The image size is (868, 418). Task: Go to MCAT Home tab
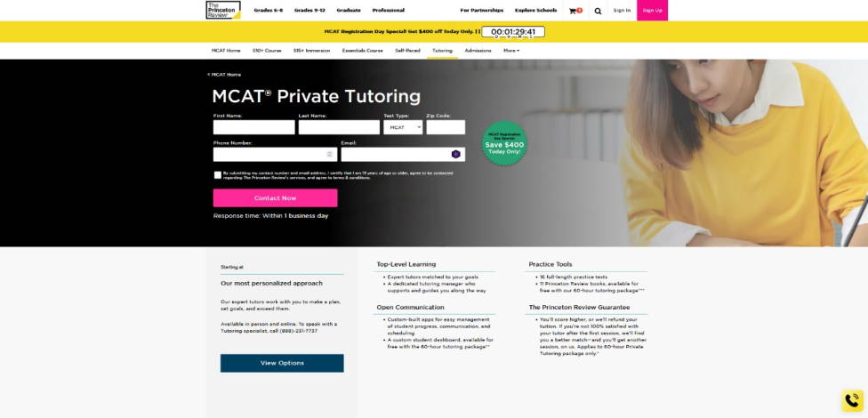coord(226,51)
